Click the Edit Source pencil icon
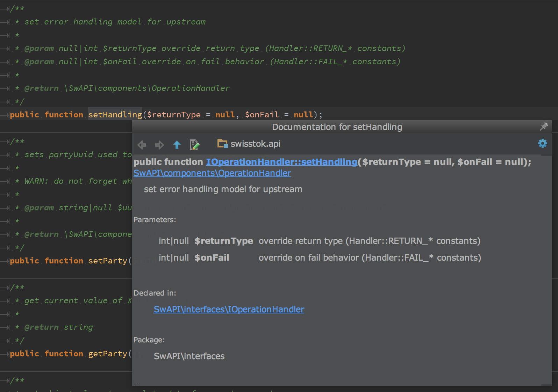 194,144
